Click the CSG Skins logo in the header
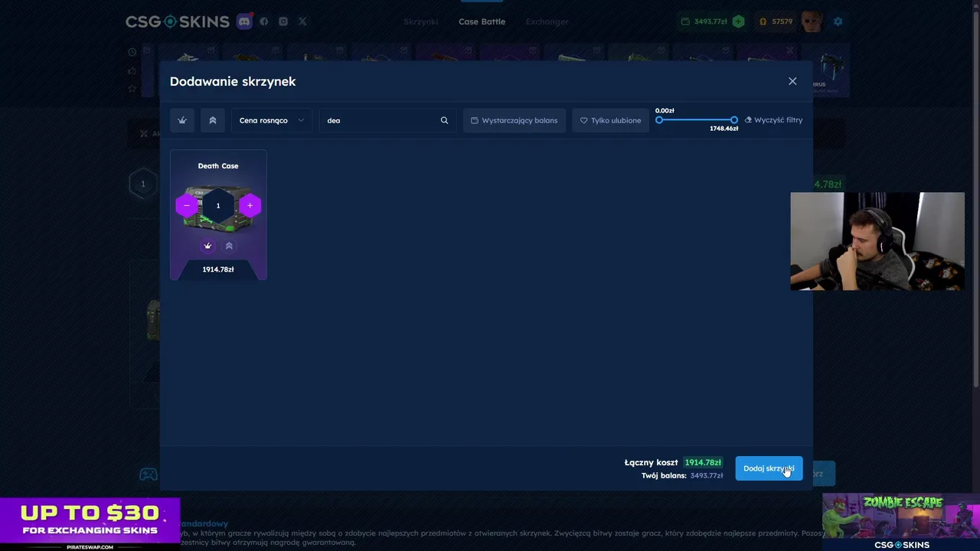Viewport: 980px width, 551px height. (x=178, y=21)
